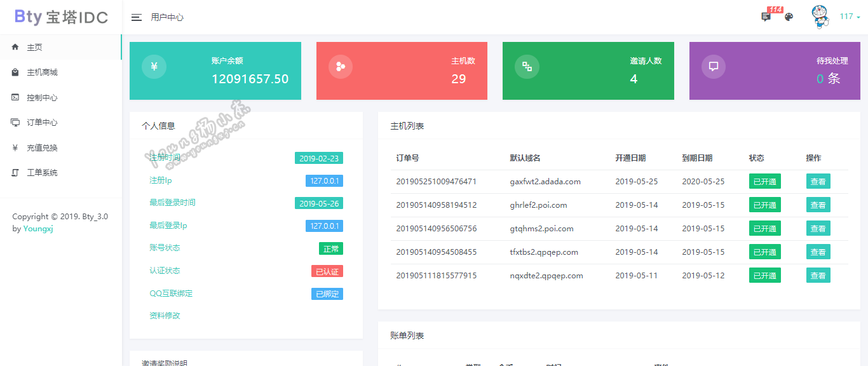Image resolution: width=868 pixels, height=366 pixels.
Task: Open 工单系统 sidebar item
Action: (42, 173)
